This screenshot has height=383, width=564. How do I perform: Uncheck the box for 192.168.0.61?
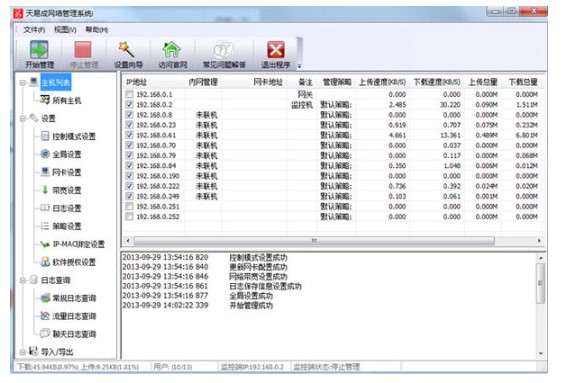[129, 135]
